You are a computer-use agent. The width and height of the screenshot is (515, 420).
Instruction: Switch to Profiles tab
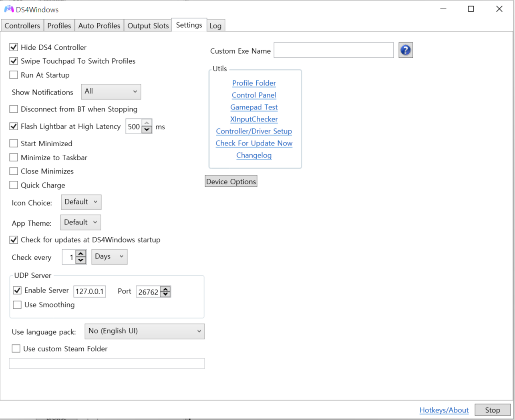coord(59,26)
